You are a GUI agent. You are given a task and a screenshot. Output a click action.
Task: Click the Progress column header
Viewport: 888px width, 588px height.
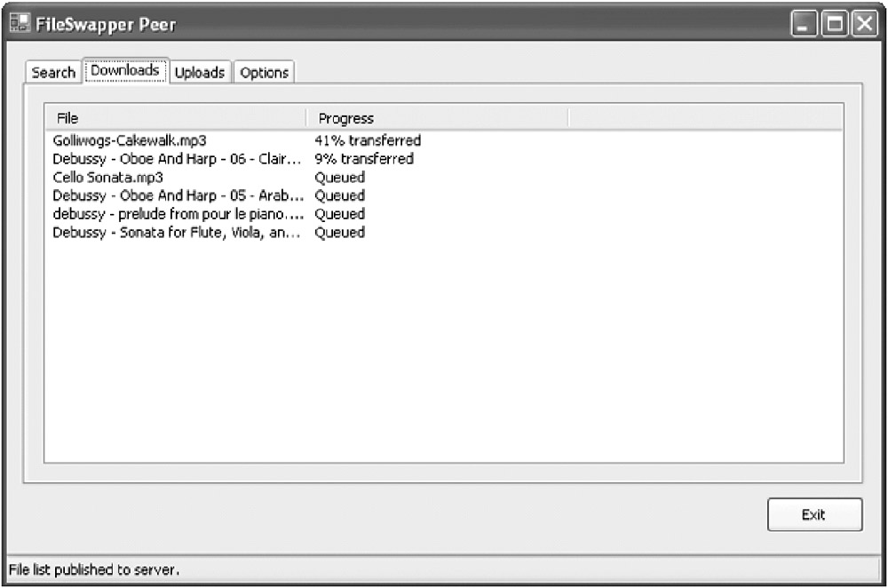point(437,118)
